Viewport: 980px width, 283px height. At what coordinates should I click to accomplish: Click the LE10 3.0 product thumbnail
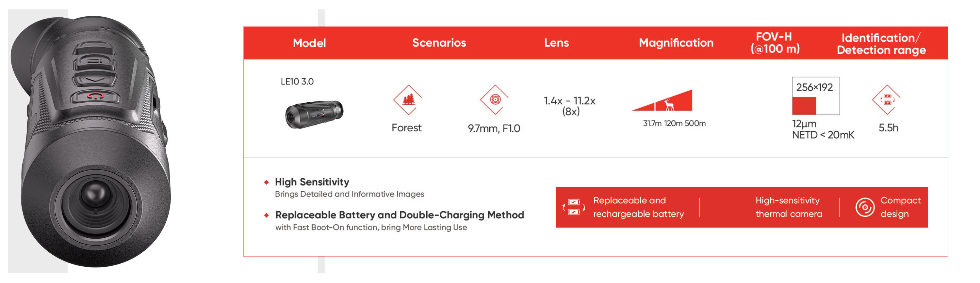pyautogui.click(x=314, y=114)
